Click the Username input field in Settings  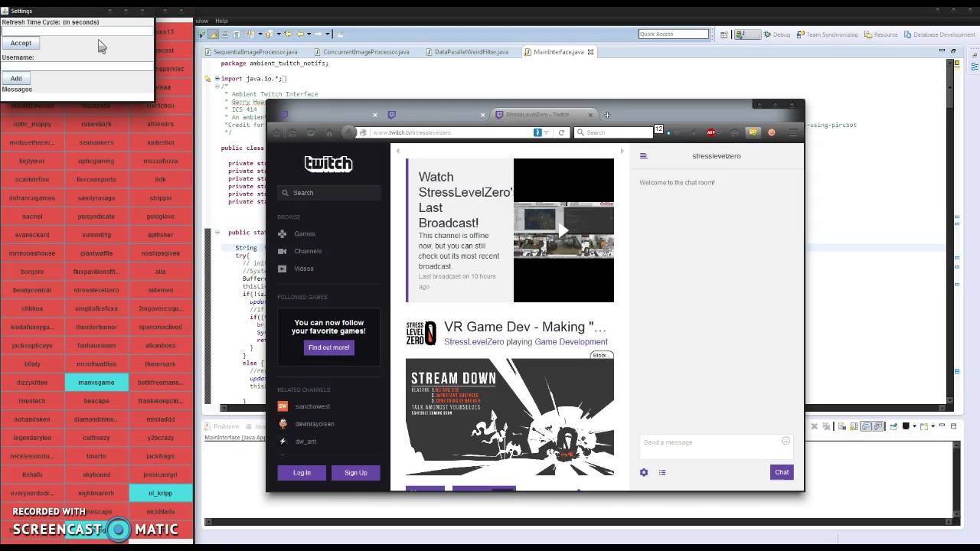[77, 66]
